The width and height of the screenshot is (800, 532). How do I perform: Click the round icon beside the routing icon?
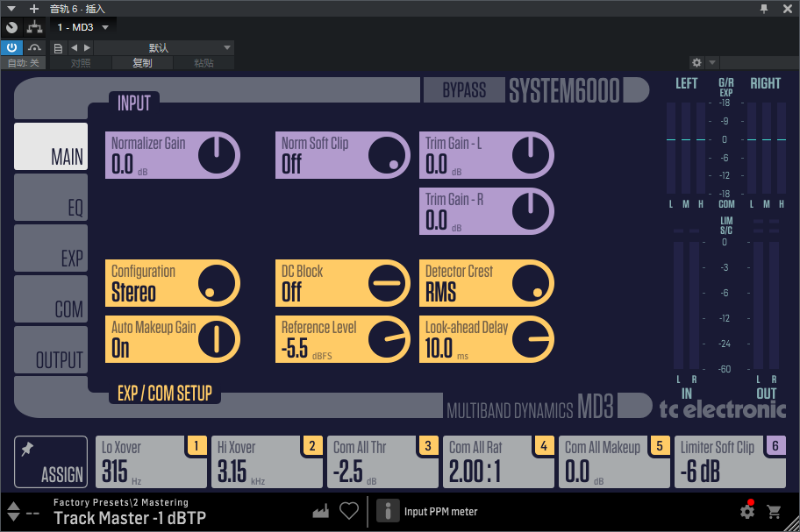coord(11,27)
